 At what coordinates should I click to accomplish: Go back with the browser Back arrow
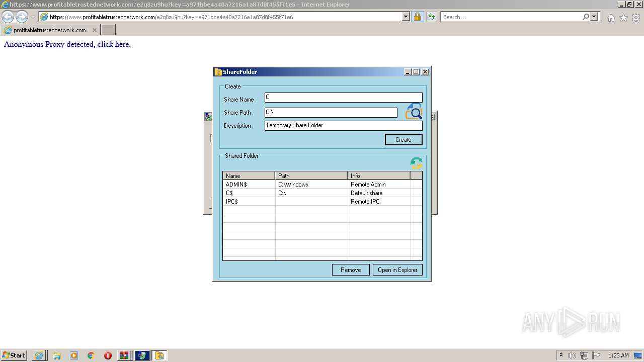pos(8,17)
